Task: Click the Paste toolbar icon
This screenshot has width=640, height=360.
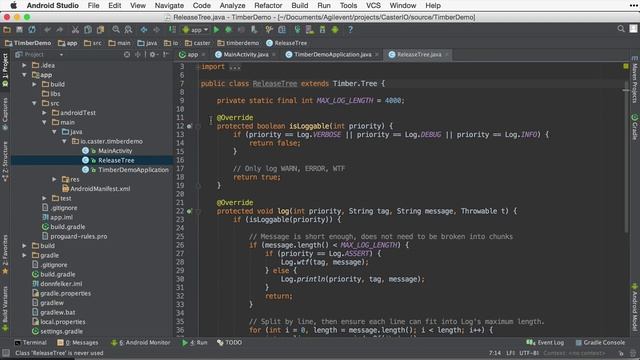Action: [x=100, y=30]
